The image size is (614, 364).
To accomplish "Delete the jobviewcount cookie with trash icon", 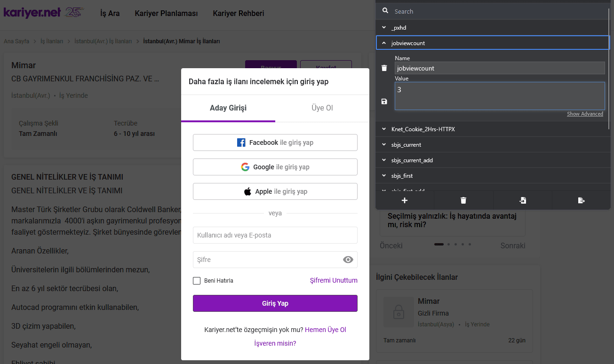I will [384, 68].
